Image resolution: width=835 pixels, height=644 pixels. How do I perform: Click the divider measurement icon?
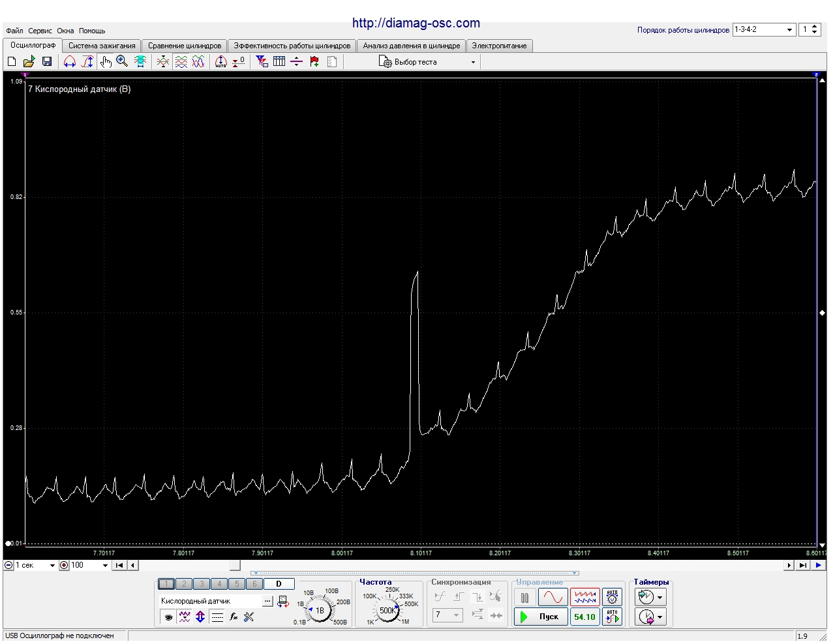[297, 61]
